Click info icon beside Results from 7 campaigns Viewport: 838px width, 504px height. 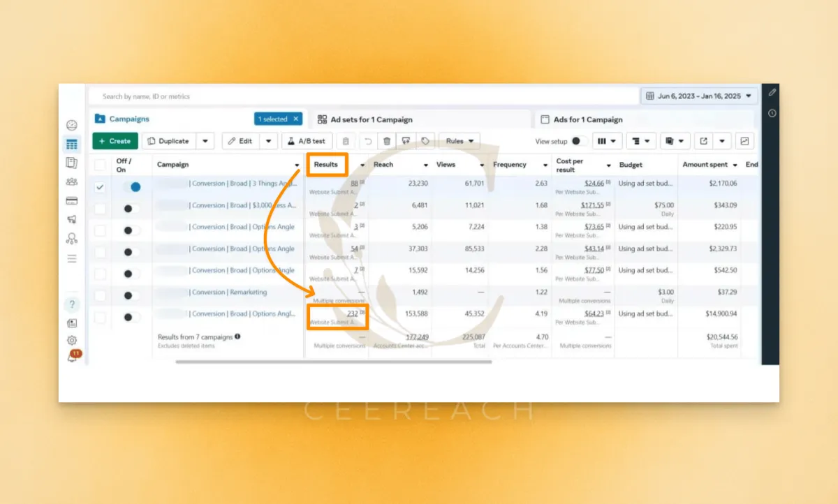pos(237,336)
